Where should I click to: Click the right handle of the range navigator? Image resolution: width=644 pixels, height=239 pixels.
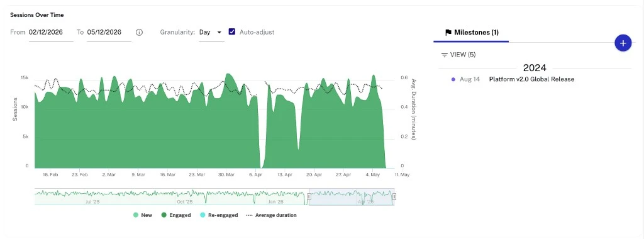[394, 197]
